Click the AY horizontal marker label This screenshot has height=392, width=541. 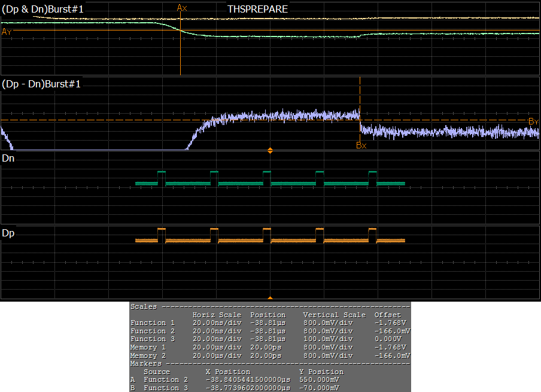[x=6, y=32]
